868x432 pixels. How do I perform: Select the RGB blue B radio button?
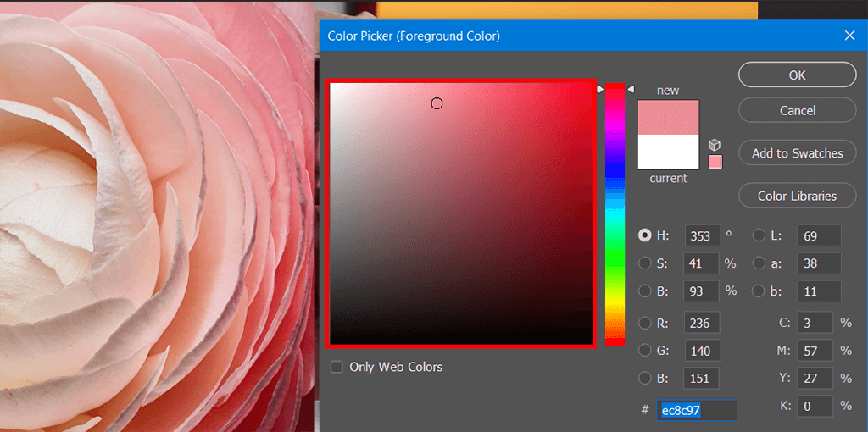point(645,379)
